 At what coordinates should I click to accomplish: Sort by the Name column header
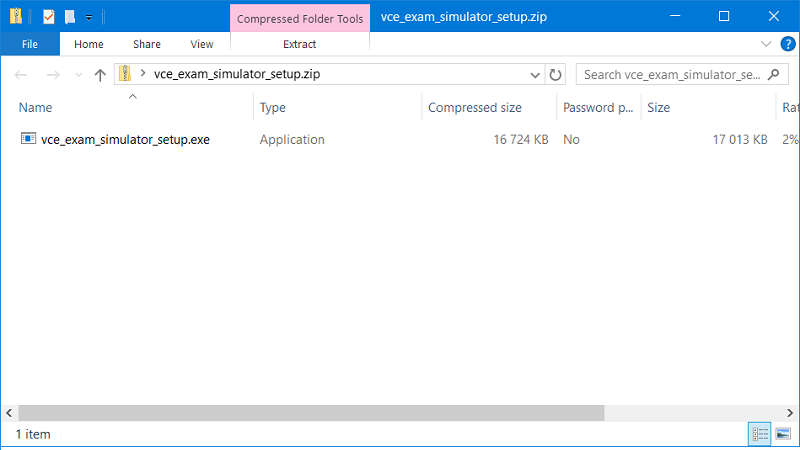click(x=35, y=108)
